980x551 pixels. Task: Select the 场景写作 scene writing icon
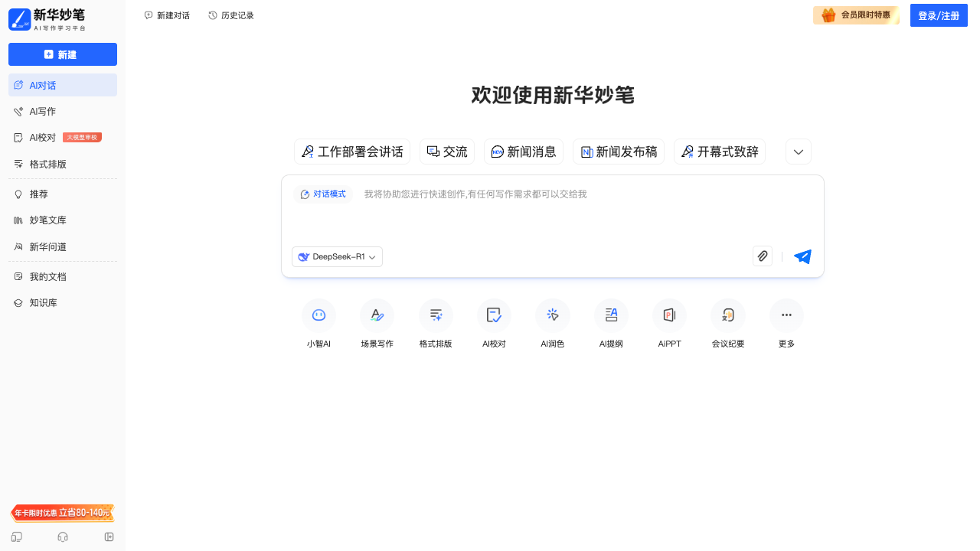tap(377, 315)
